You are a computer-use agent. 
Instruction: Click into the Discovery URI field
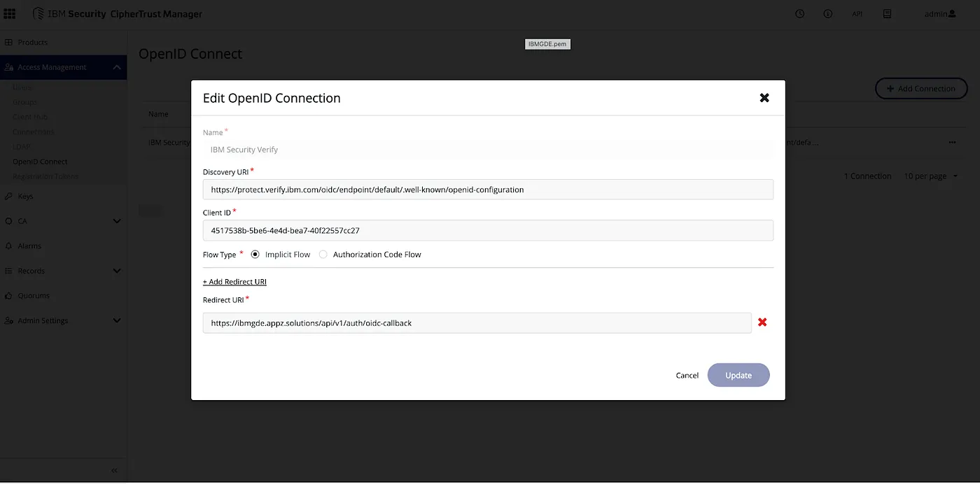click(x=488, y=190)
